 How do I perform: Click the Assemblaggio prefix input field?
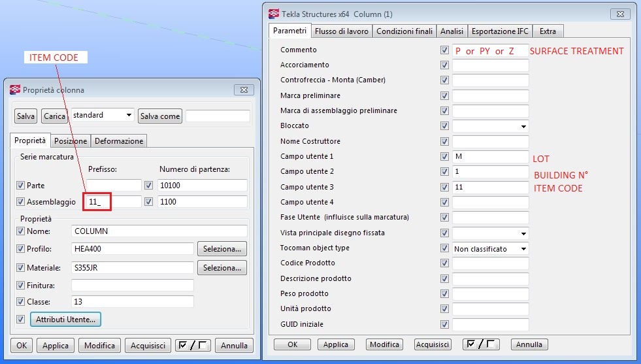[x=112, y=202]
